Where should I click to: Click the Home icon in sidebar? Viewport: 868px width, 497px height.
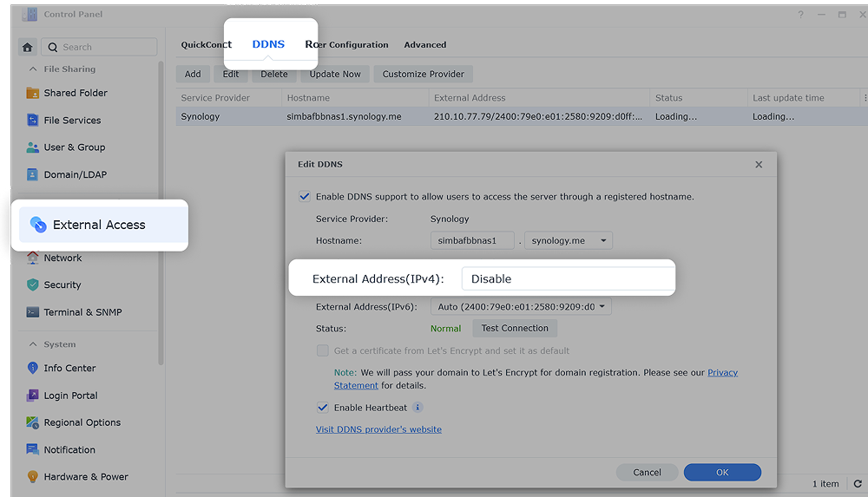[28, 48]
